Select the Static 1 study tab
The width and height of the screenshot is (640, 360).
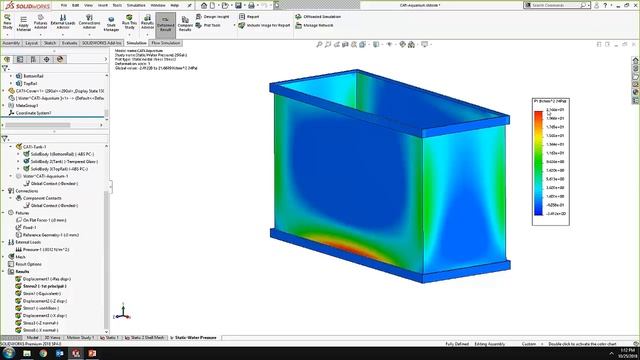click(110, 338)
